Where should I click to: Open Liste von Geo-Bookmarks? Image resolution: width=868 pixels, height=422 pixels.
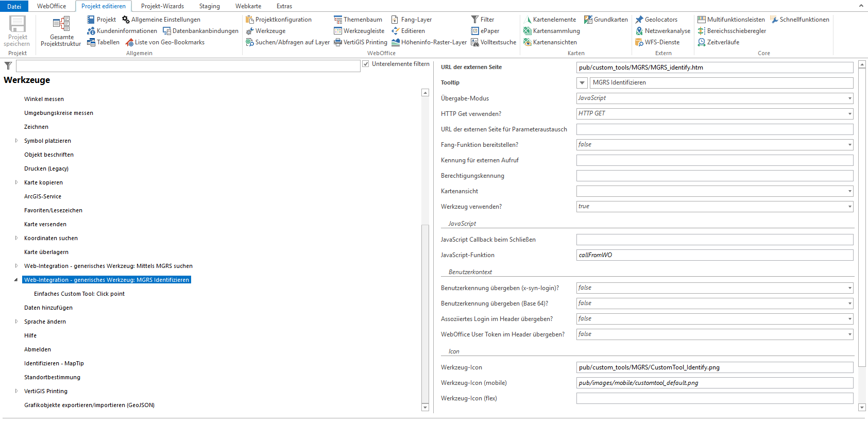165,42
